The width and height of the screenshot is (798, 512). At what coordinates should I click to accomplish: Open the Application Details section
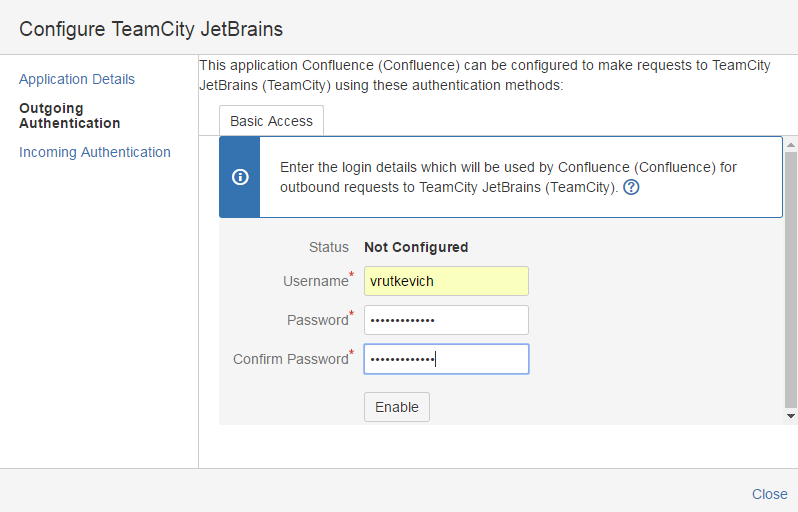[77, 79]
